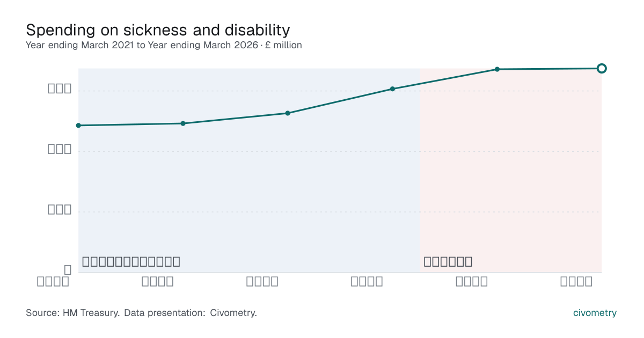The image size is (644, 338).
Task: Click the pink shaded background area
Action: click(511, 177)
